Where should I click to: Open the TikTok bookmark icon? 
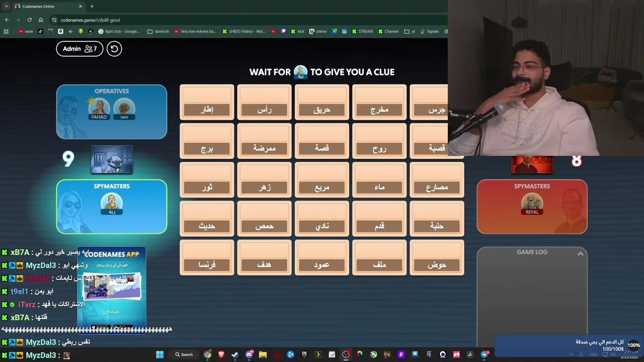(x=40, y=31)
